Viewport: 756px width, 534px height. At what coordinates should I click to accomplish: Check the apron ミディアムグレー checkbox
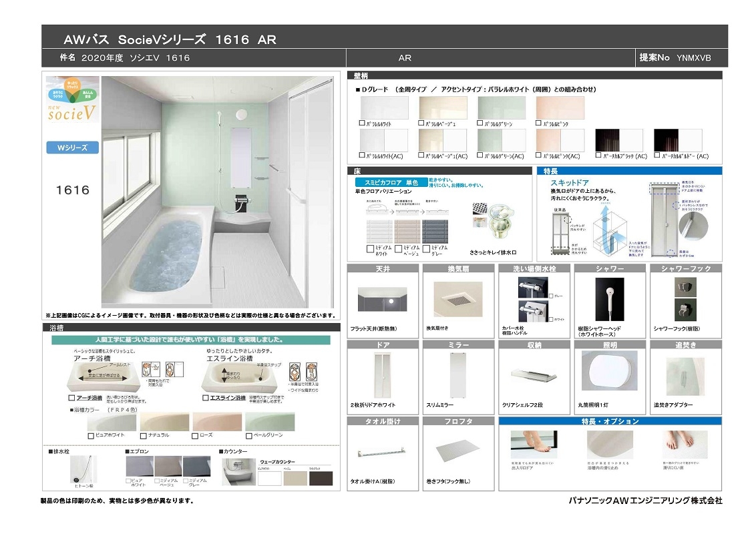pos(185,481)
